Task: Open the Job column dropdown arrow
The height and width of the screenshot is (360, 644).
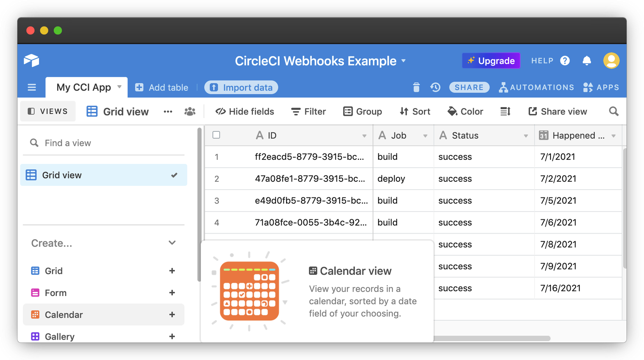Action: point(425,136)
